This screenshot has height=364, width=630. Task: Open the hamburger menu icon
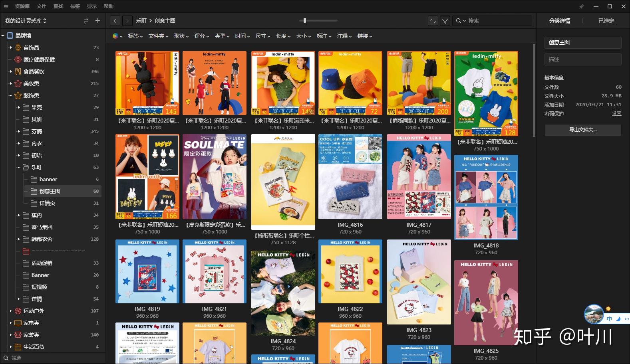point(6,6)
